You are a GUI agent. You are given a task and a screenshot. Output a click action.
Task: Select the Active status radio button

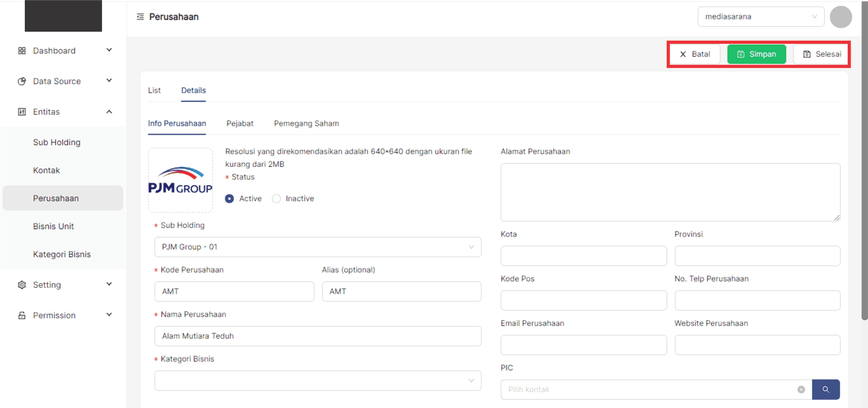pos(230,199)
